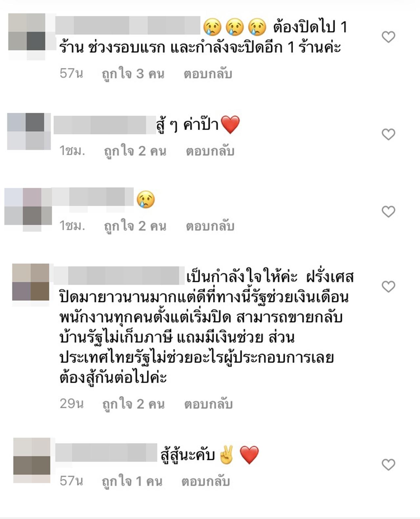Reply to the long ฝรั่งเศส comment
Image resolution: width=420 pixels, height=519 pixels.
coord(208,404)
